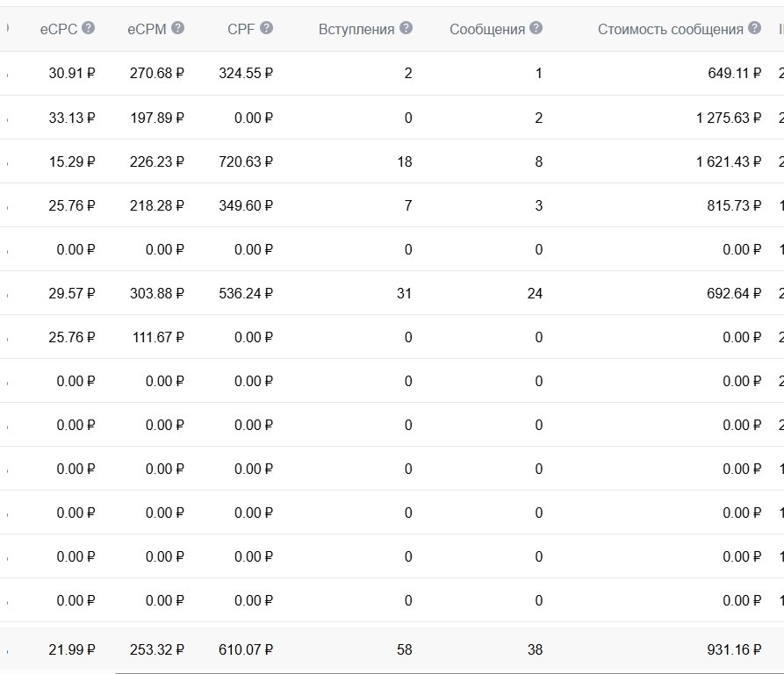The image size is (784, 674).
Task: Sort by Сообщения column header
Action: 487,30
